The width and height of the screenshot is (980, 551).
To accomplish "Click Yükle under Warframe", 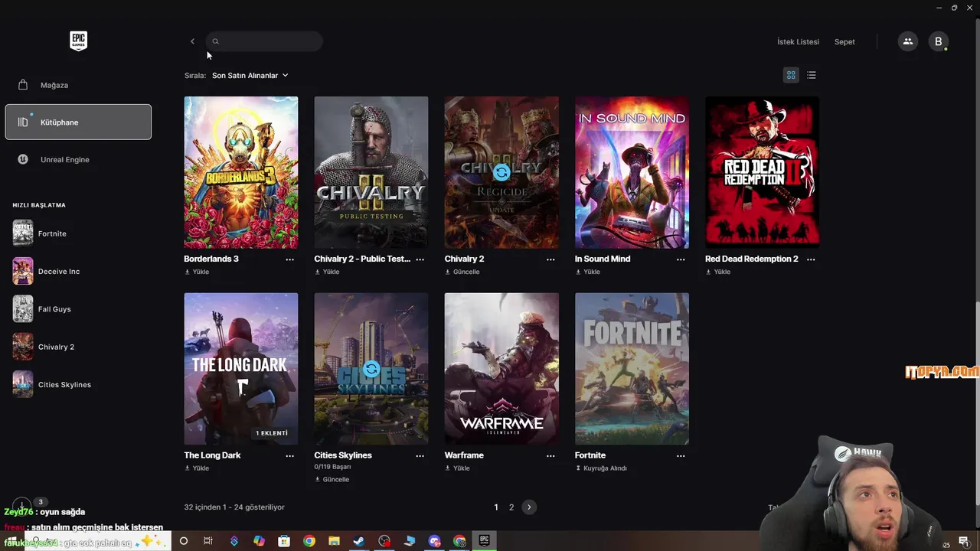I will (457, 468).
